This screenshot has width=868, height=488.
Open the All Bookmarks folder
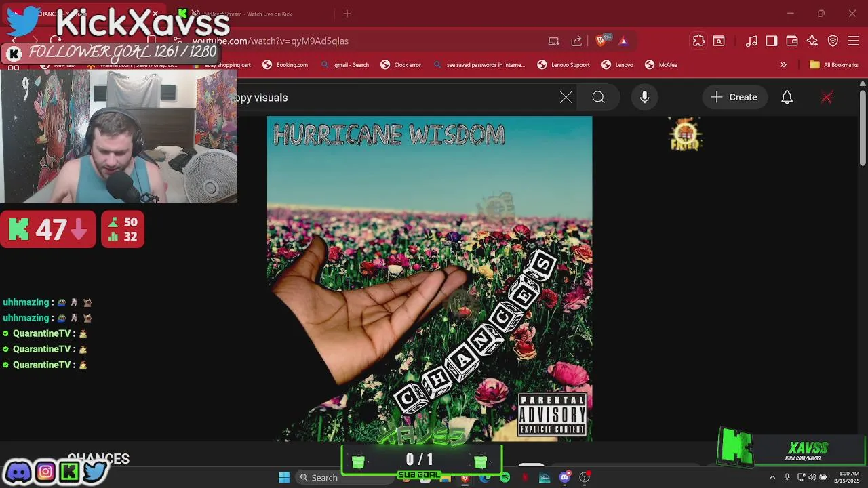click(834, 65)
